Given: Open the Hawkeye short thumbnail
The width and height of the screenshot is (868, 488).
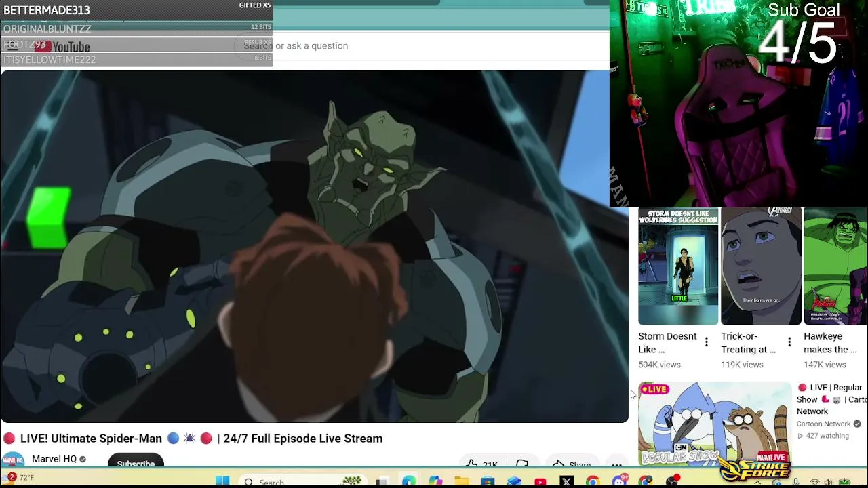Looking at the screenshot, I should pyautogui.click(x=835, y=266).
